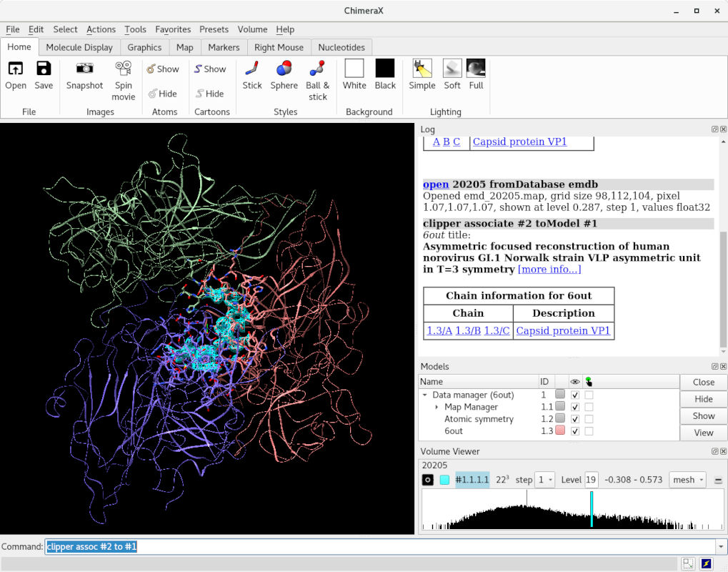Click the Close button in Models panel
Screen dimensions: 728x572
(x=704, y=382)
